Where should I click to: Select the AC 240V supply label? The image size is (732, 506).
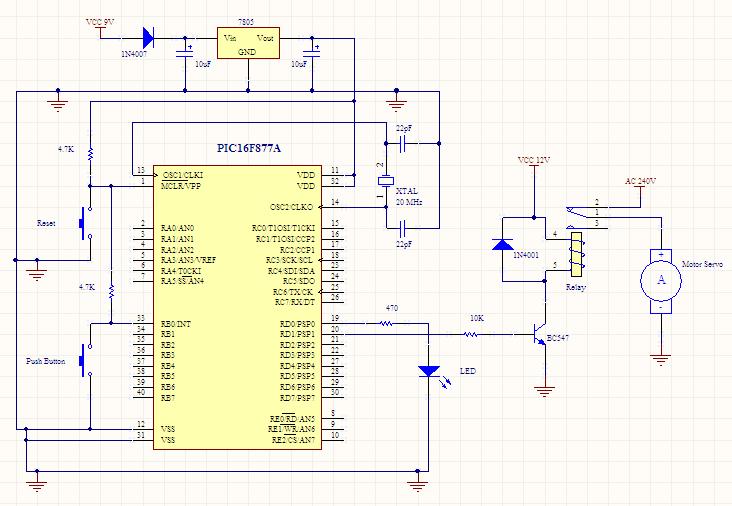pyautogui.click(x=639, y=181)
